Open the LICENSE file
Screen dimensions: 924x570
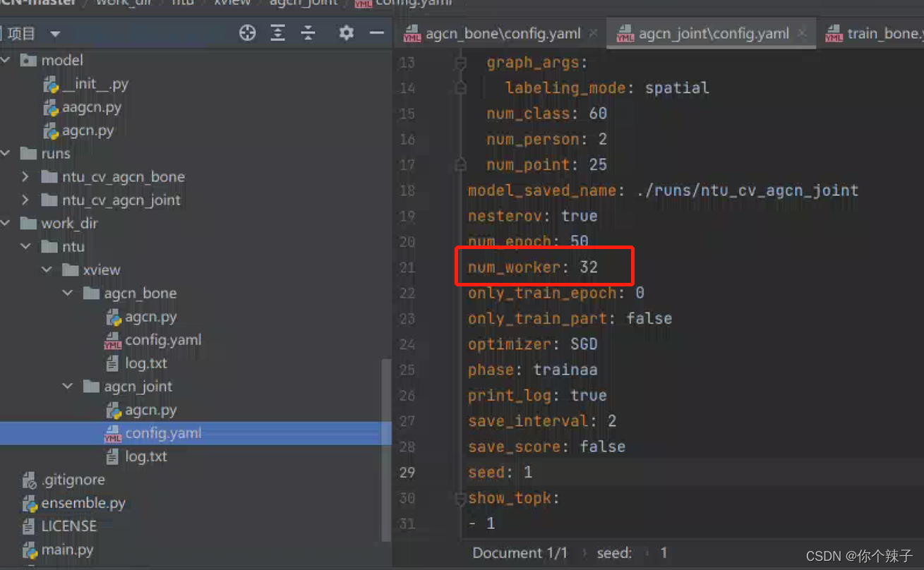59,526
